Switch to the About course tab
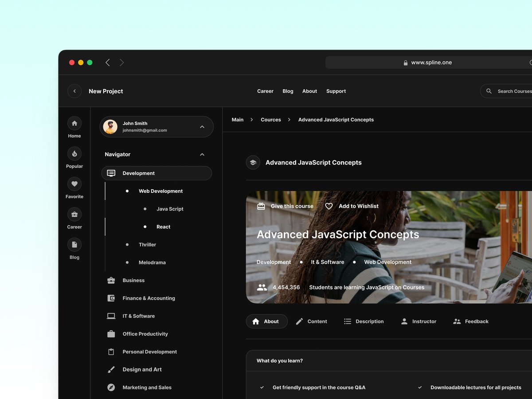The image size is (532, 399). tap(267, 321)
